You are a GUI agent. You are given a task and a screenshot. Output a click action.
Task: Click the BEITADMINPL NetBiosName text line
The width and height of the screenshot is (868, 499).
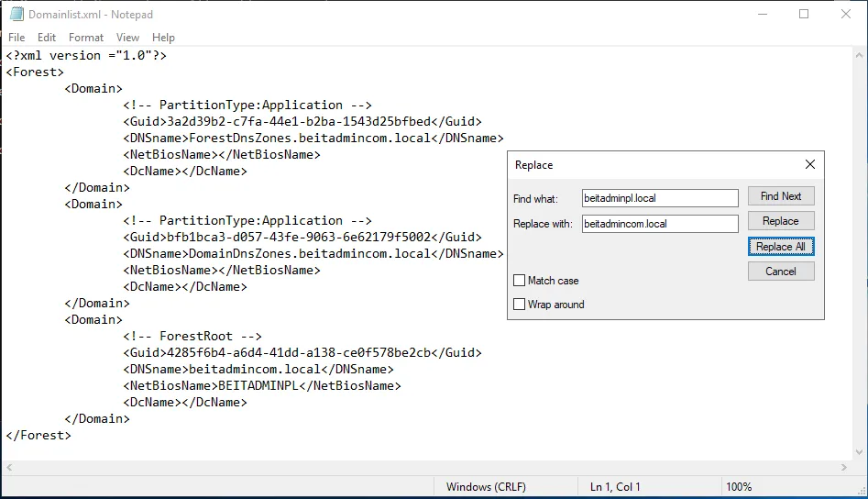(261, 386)
